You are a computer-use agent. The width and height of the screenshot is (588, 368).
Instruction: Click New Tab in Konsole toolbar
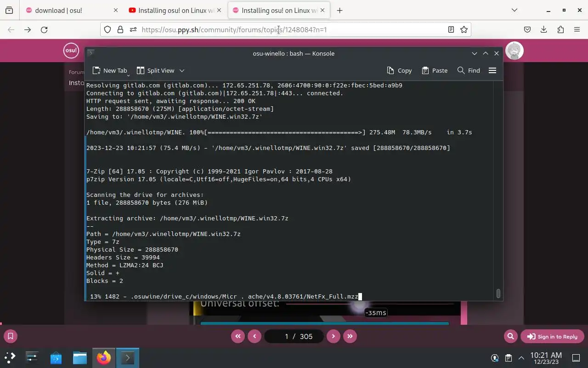(109, 70)
